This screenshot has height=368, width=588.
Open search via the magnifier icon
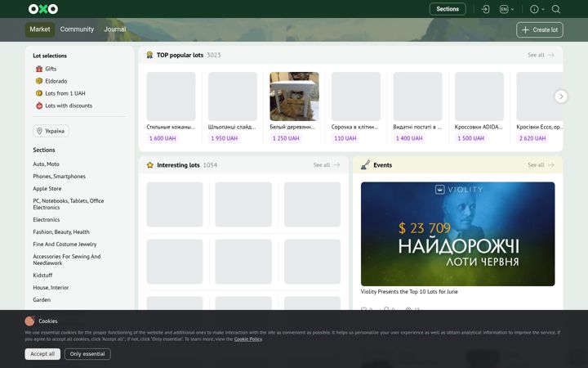pyautogui.click(x=556, y=9)
